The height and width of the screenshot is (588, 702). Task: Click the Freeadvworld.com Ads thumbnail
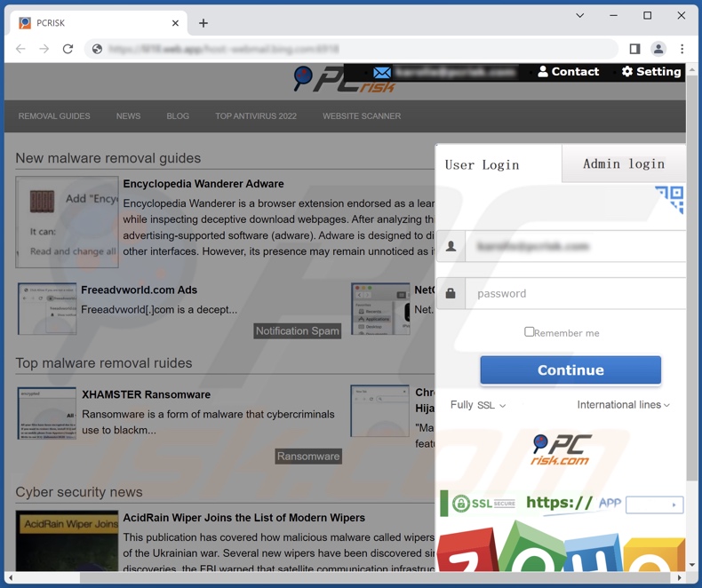point(47,309)
